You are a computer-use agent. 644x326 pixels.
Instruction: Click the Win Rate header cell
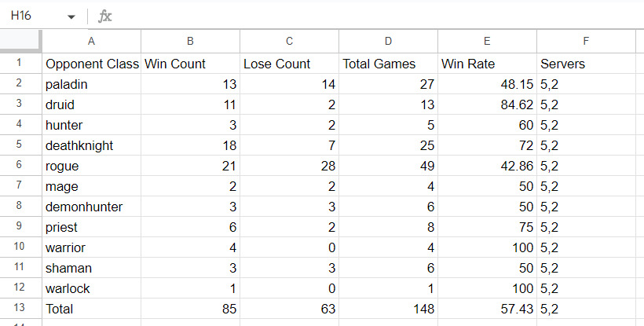(487, 64)
